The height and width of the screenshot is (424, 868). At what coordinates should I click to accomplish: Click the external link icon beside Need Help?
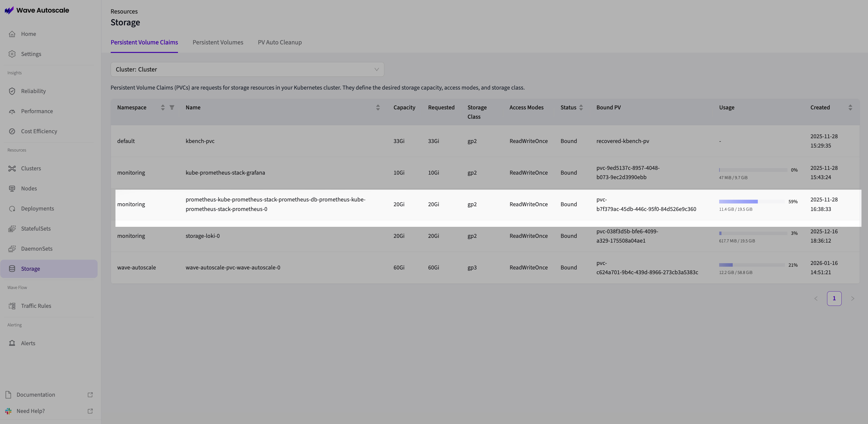(x=90, y=411)
